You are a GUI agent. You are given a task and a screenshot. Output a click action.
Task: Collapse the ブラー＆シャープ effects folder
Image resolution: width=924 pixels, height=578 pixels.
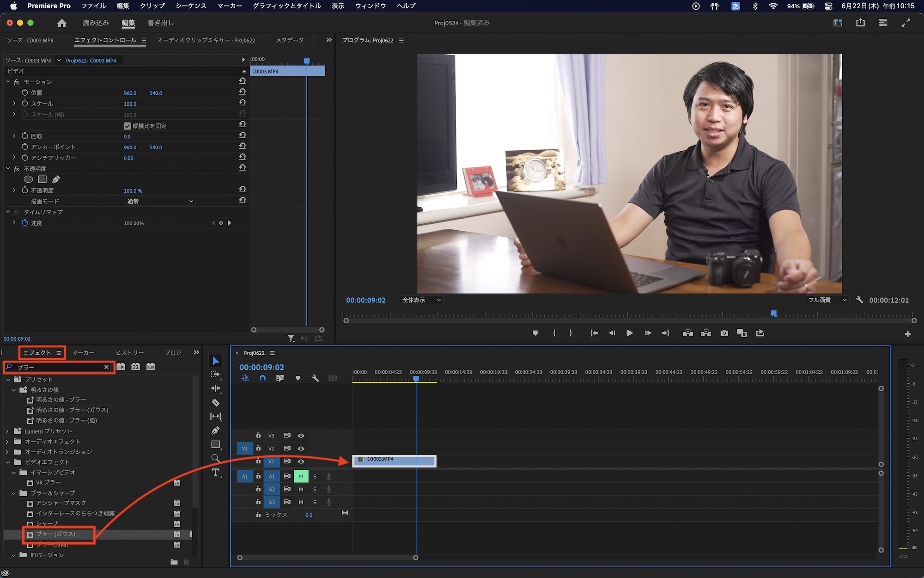click(14, 493)
